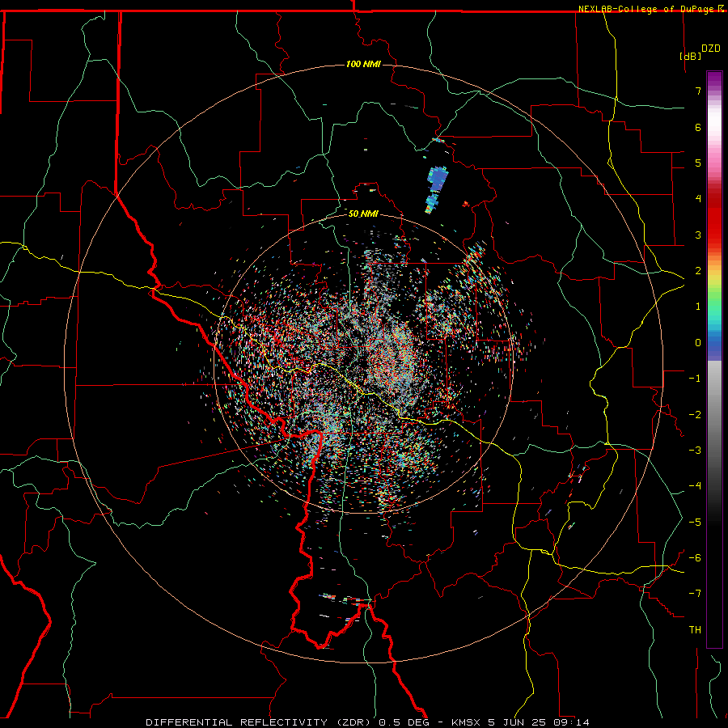Click the -6 value on color scale
This screenshot has width=728, height=728.
coord(695,558)
